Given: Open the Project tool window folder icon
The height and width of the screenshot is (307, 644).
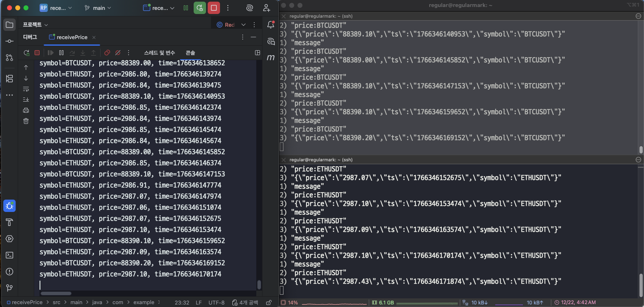Looking at the screenshot, I should (x=9, y=25).
